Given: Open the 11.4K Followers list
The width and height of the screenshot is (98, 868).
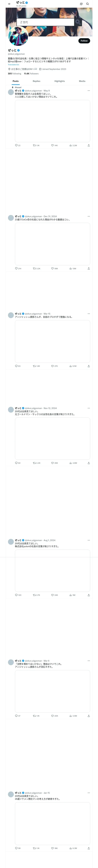Looking at the screenshot, I should pyautogui.click(x=31, y=73).
